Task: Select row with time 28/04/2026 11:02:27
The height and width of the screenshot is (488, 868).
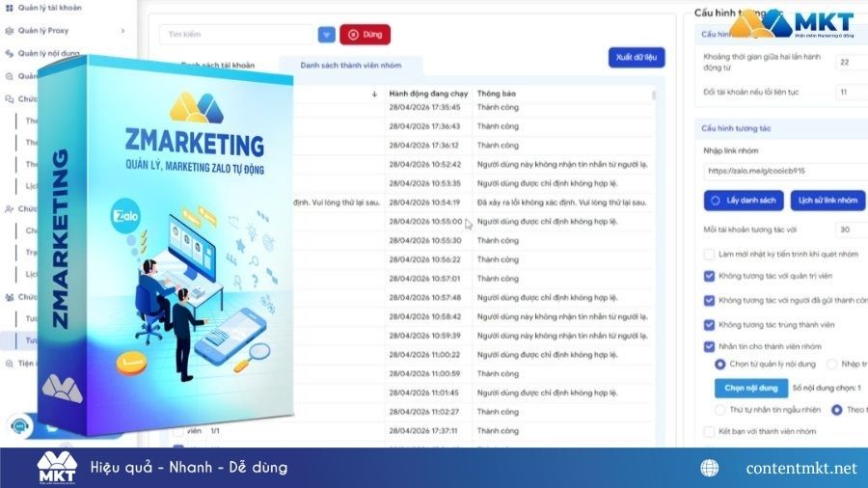Action: coord(424,412)
